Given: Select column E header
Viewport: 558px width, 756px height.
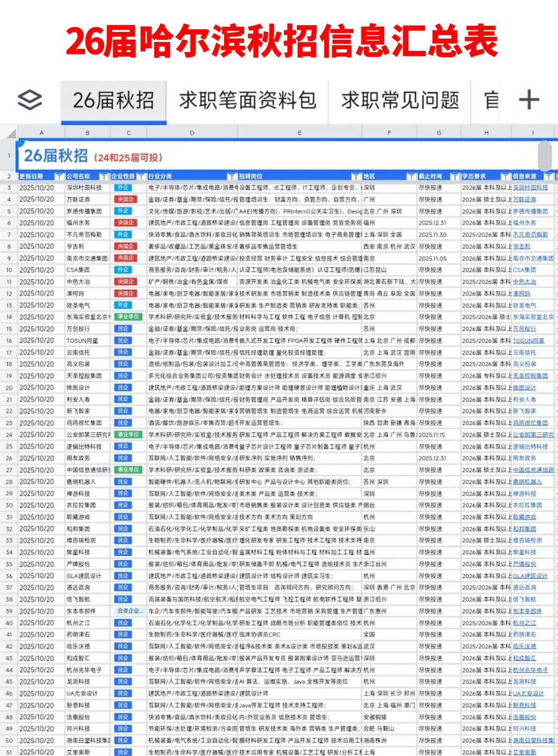Looking at the screenshot, I should (x=300, y=133).
